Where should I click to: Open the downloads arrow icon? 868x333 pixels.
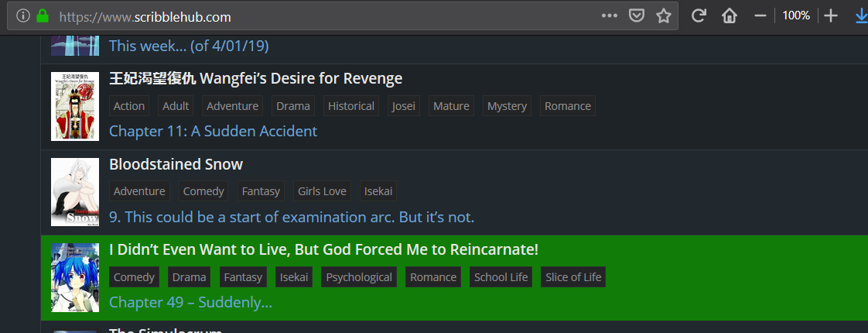point(861,16)
